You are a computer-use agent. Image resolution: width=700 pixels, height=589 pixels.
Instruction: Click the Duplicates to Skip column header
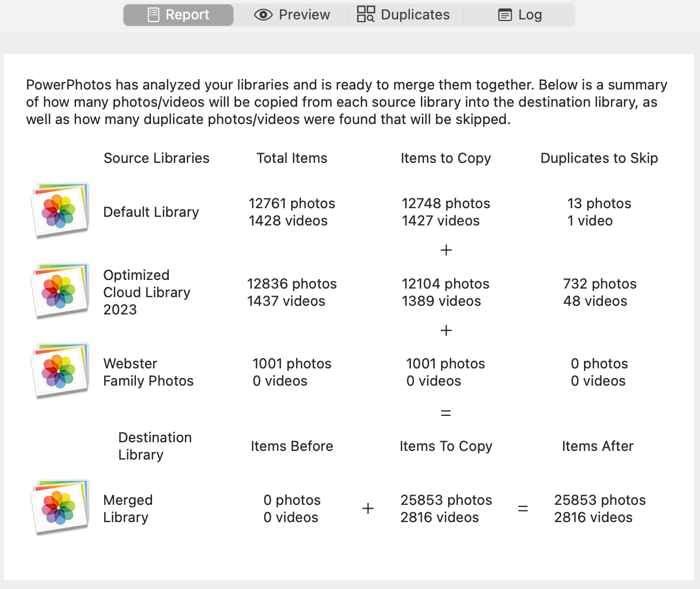point(599,158)
